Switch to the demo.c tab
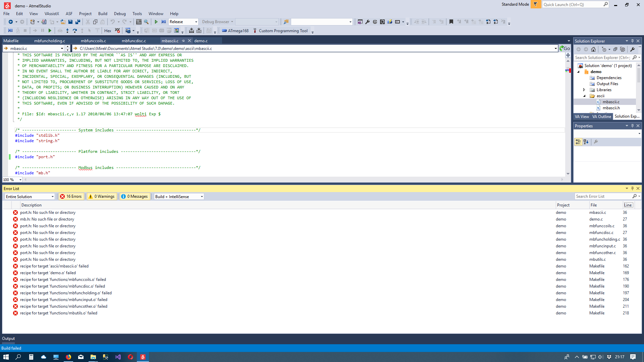This screenshot has height=362, width=644. pos(201,41)
